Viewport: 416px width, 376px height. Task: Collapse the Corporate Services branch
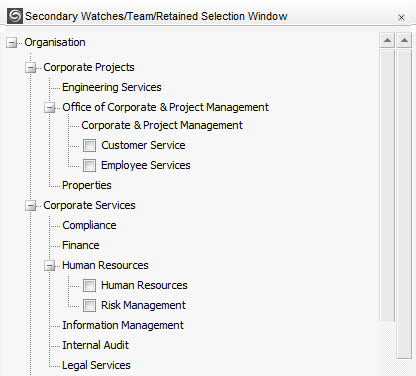click(31, 206)
